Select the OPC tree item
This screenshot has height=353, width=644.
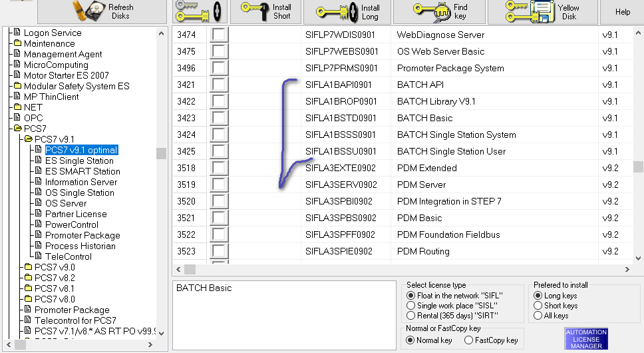(33, 119)
